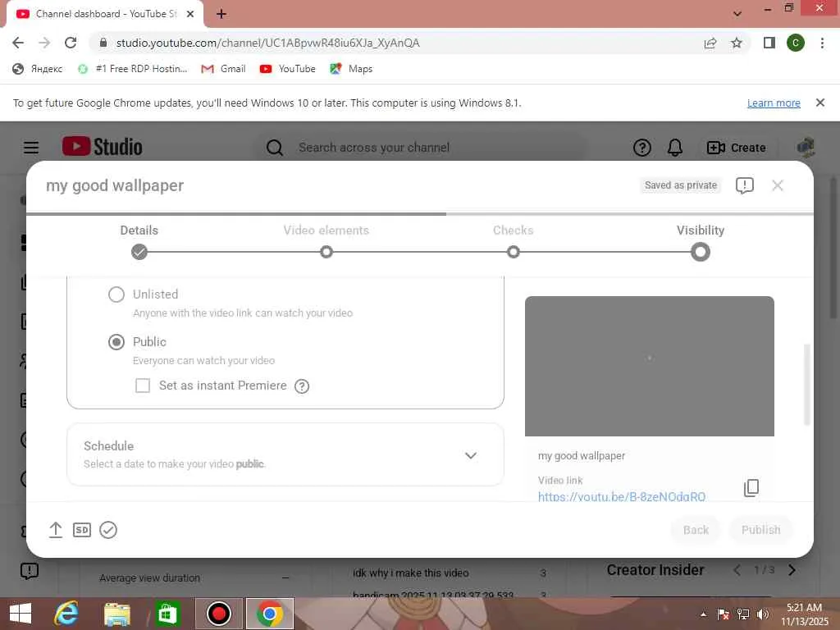
Task: Open the #1 Free RDP Hosting bookmark
Action: pos(133,69)
